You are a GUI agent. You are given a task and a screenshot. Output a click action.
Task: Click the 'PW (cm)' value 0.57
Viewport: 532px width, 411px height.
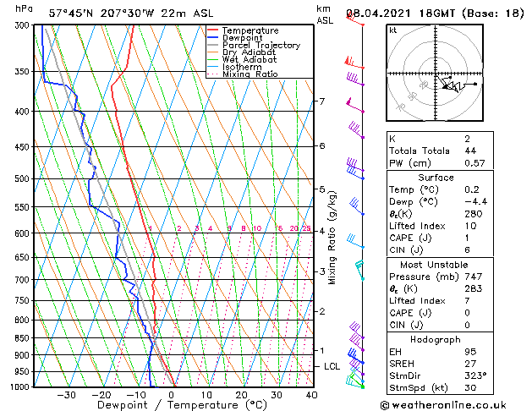point(474,163)
